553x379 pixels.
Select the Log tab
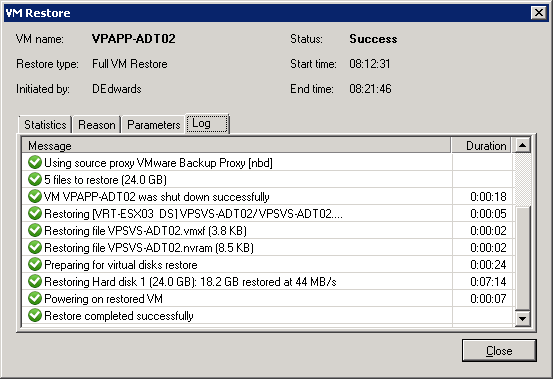click(x=207, y=124)
